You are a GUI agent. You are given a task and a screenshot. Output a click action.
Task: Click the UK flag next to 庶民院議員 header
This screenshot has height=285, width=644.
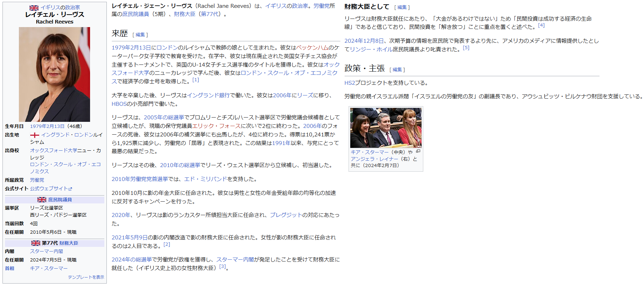[42, 200]
